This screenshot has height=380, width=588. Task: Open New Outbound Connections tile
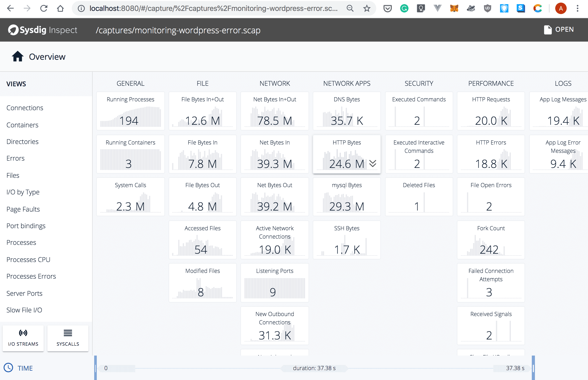[275, 326]
